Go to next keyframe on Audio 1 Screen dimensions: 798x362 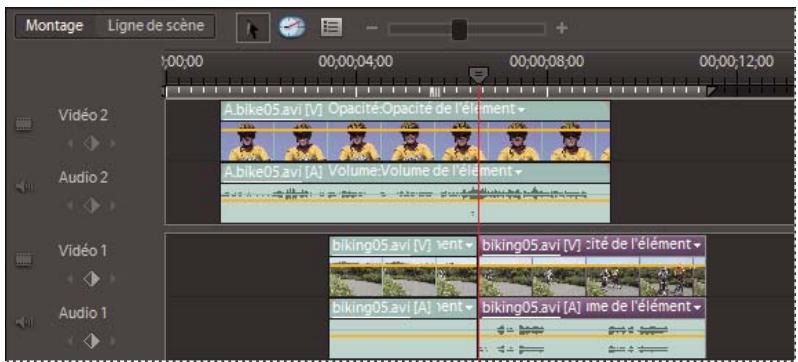(x=112, y=341)
